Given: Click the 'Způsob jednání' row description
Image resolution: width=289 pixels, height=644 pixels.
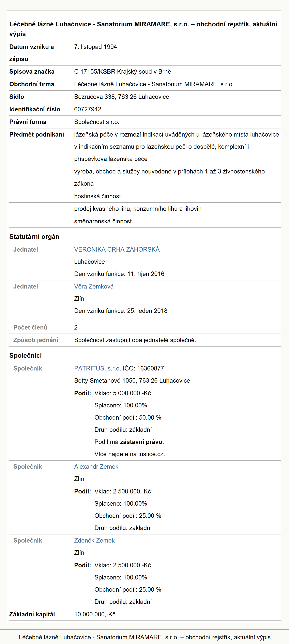Looking at the screenshot, I should pyautogui.click(x=135, y=340).
